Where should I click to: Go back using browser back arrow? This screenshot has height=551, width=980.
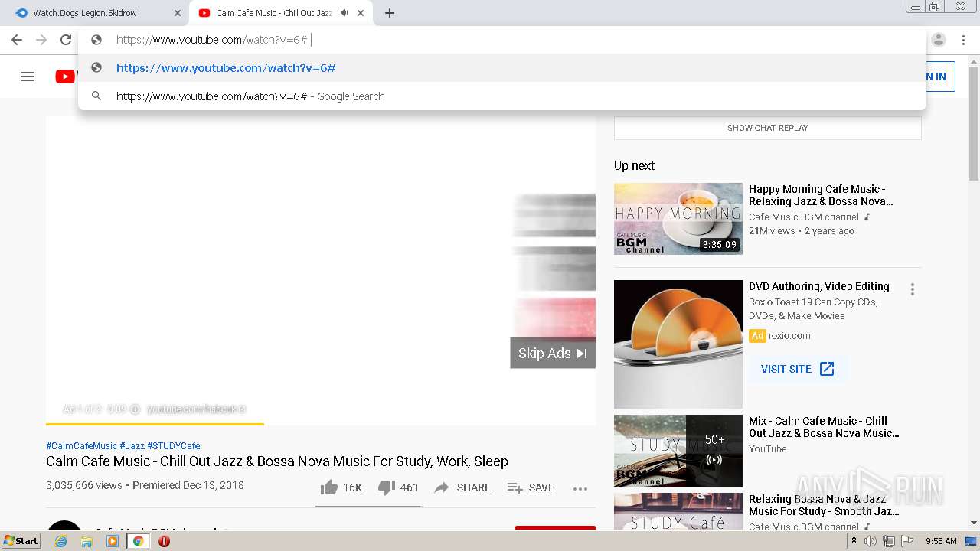pyautogui.click(x=17, y=40)
